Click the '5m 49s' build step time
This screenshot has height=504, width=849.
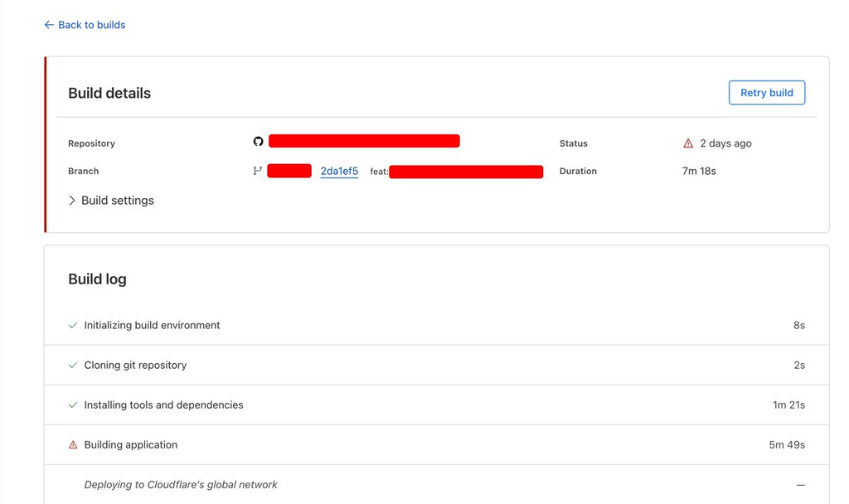(787, 445)
